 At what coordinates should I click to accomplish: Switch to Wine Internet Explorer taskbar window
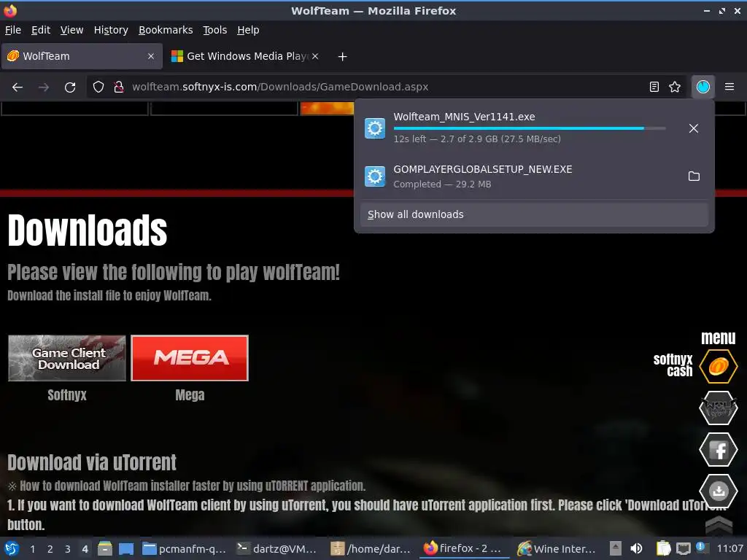pyautogui.click(x=557, y=548)
